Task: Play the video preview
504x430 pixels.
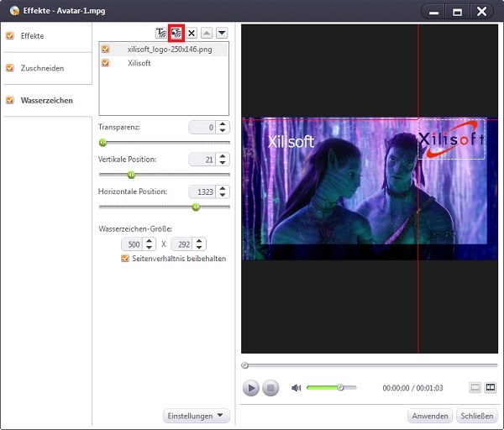Action: [x=250, y=388]
